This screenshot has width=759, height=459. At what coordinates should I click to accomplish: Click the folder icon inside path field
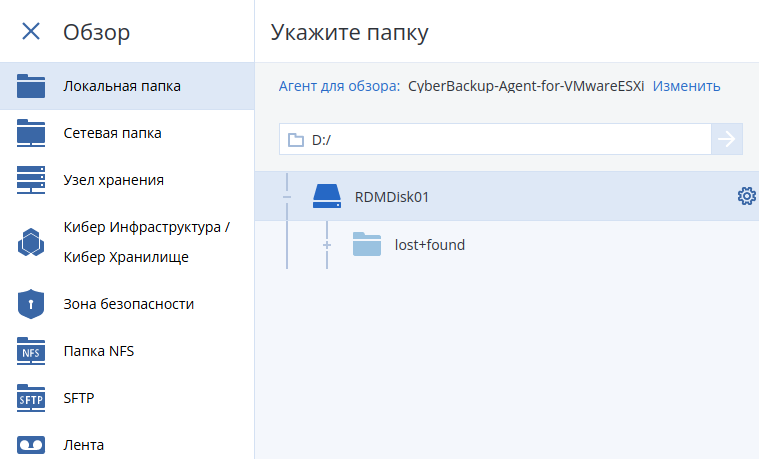[296, 140]
